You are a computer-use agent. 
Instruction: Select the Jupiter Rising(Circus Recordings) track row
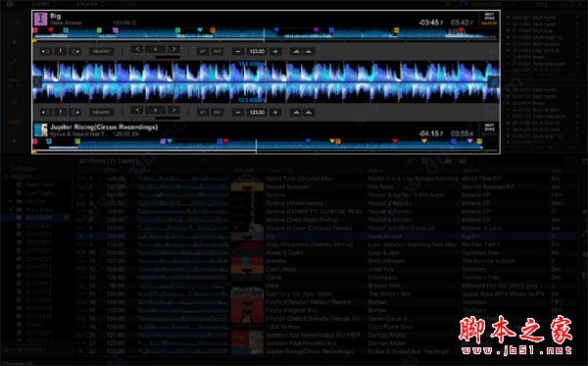pyautogui.click(x=326, y=351)
